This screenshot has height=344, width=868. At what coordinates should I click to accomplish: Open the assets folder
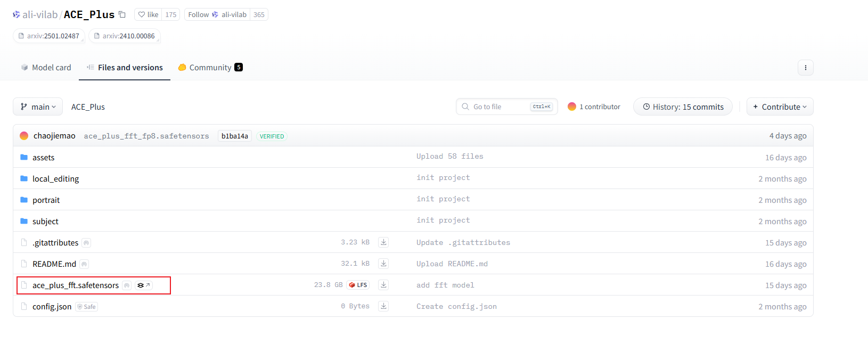(x=43, y=158)
